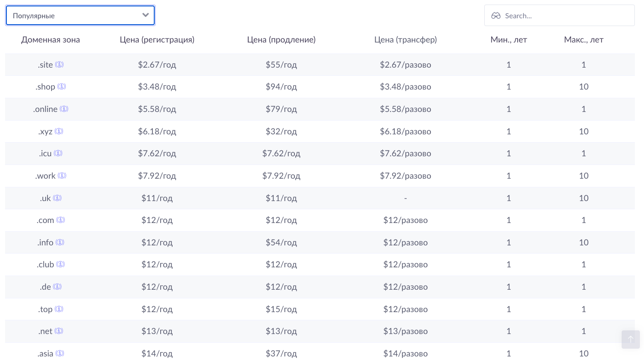Click the $7.62/разово transfer price
Viewport: 644px width, 361px height.
pos(405,154)
